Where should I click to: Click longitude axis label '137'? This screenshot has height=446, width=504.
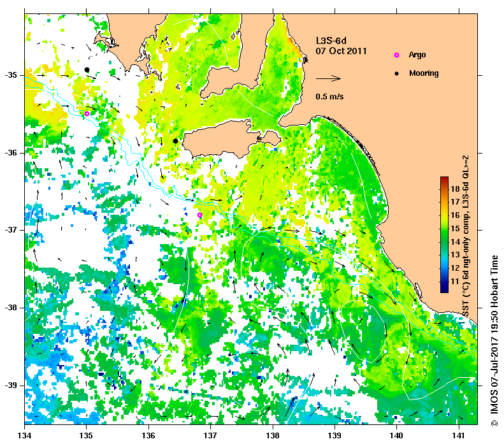(210, 436)
